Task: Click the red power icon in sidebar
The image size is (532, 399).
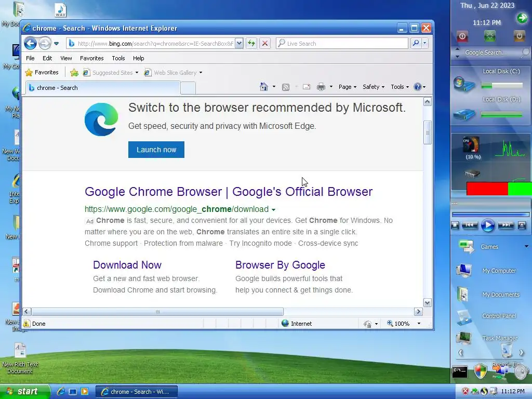Action: click(462, 36)
